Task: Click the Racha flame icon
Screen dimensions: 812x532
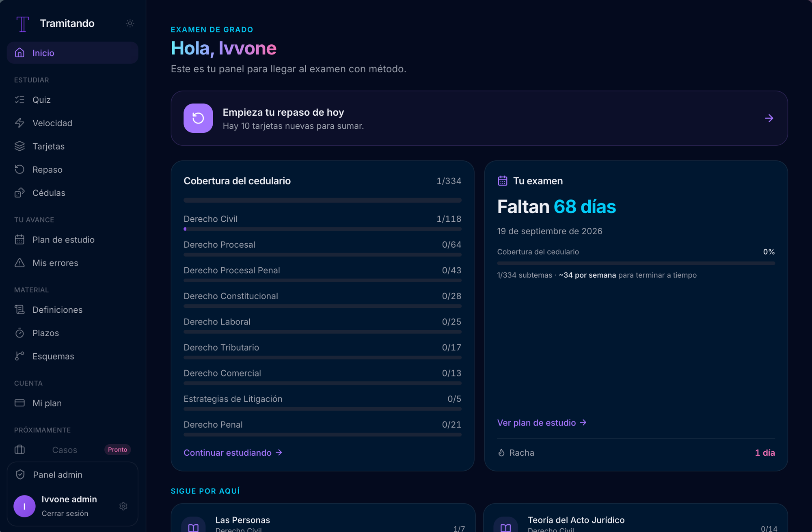Action: [501, 452]
